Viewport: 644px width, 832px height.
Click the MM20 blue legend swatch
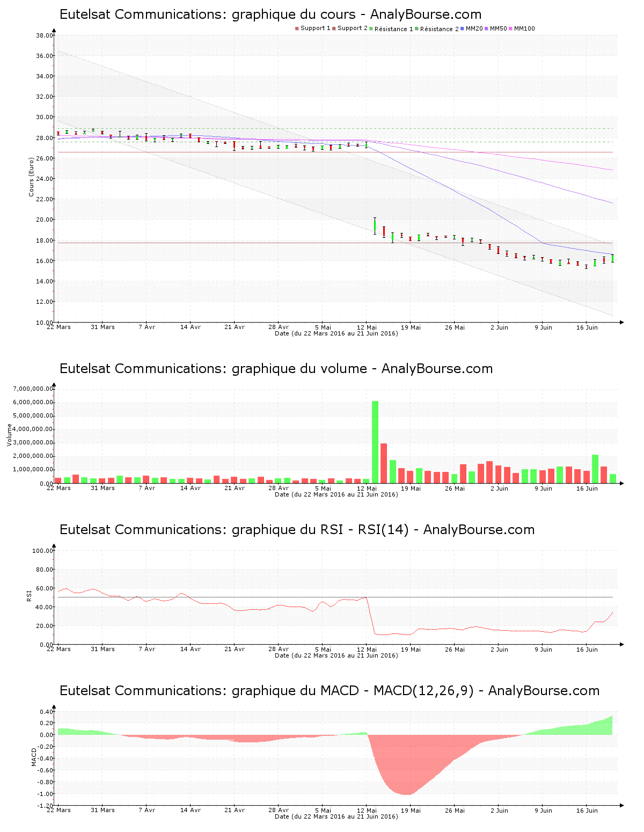462,28
